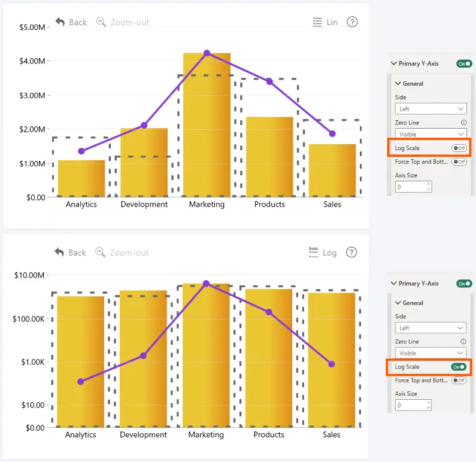Click Sales line point in bottom chart
The height and width of the screenshot is (462, 476).
click(332, 364)
